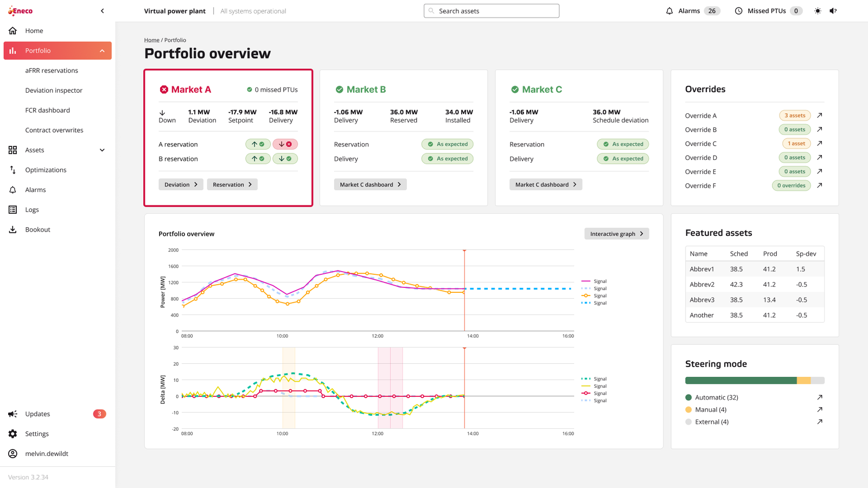868x488 pixels.
Task: Expand the Assets submenu chevron
Action: coord(102,150)
